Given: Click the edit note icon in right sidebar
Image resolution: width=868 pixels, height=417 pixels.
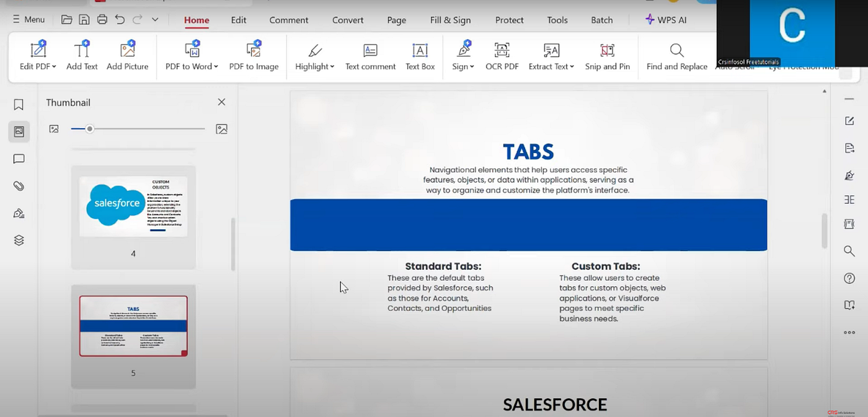Looking at the screenshot, I should tap(849, 121).
